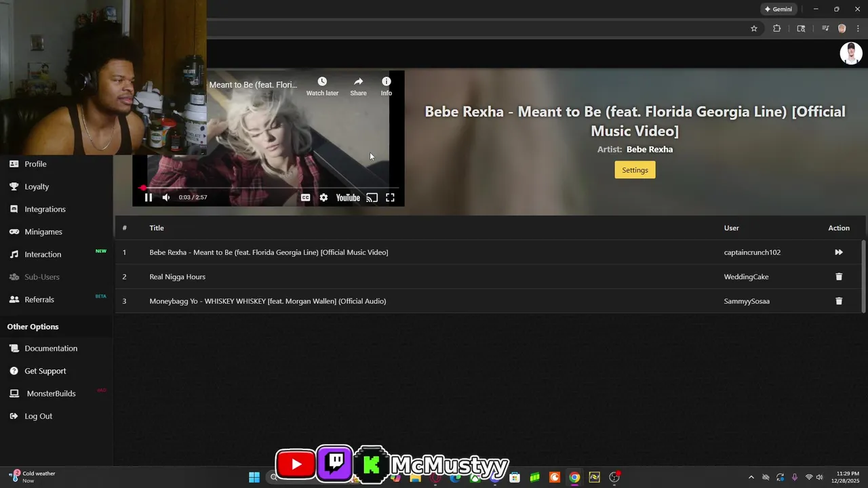
Task: Open the Referrals page
Action: [x=39, y=300]
